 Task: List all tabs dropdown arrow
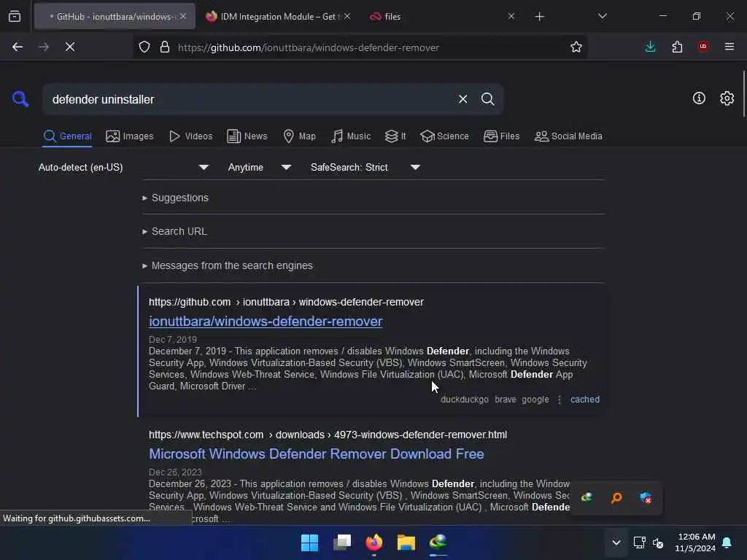tap(602, 16)
